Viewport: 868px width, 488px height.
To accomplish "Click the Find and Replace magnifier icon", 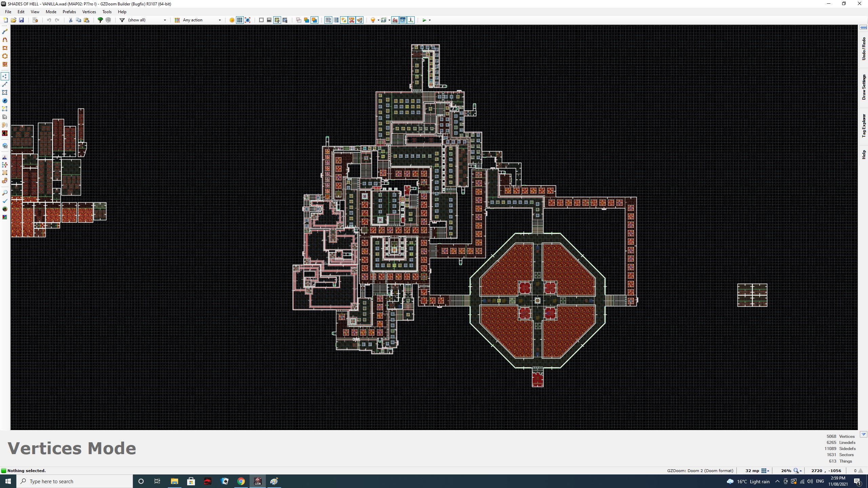I will pos(5,192).
